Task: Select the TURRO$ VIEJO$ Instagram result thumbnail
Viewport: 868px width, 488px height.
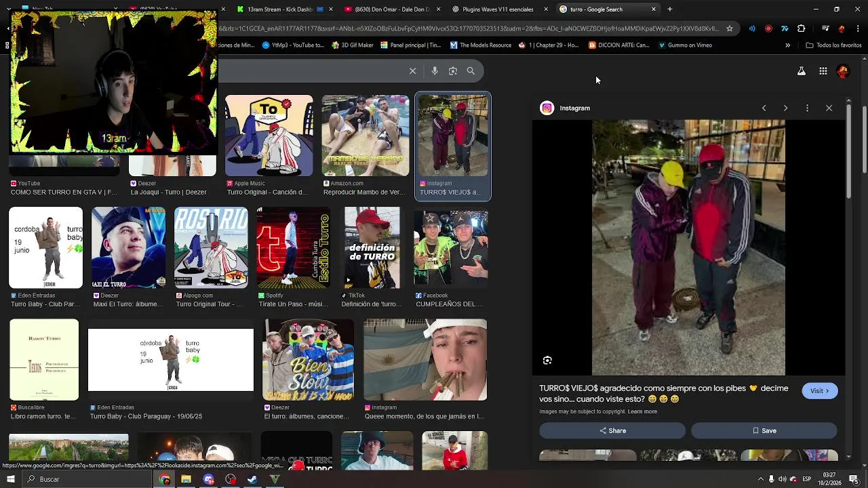Action: click(453, 136)
